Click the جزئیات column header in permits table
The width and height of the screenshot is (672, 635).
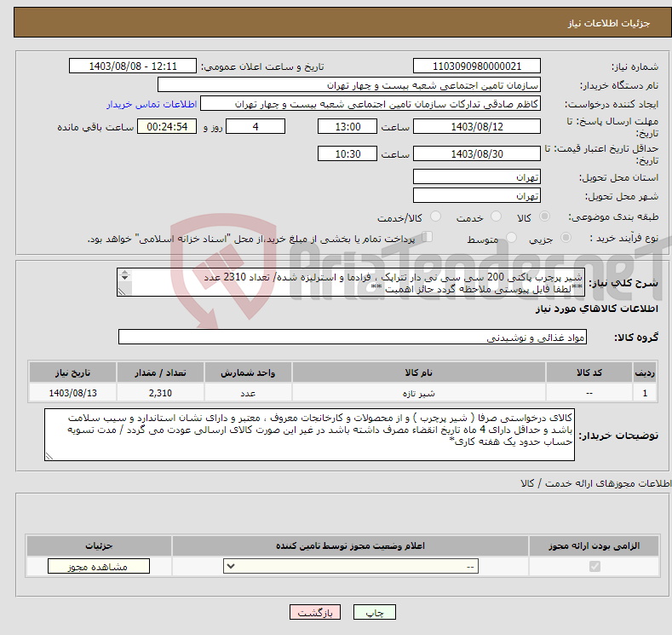99,546
